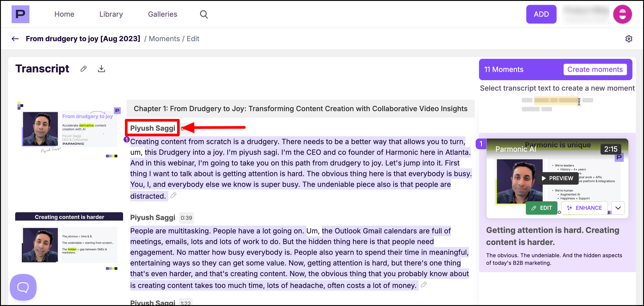Click the ENHANCE button

point(584,208)
